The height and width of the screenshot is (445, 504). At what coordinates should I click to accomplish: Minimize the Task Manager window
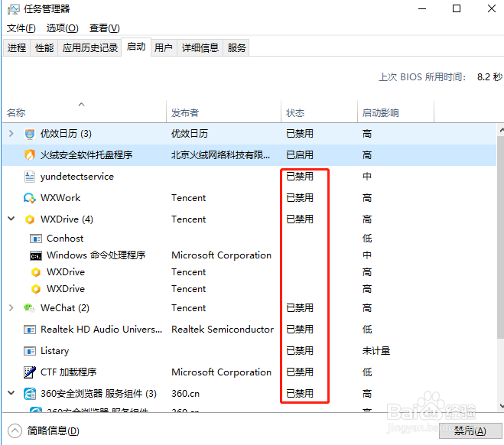[422, 9]
